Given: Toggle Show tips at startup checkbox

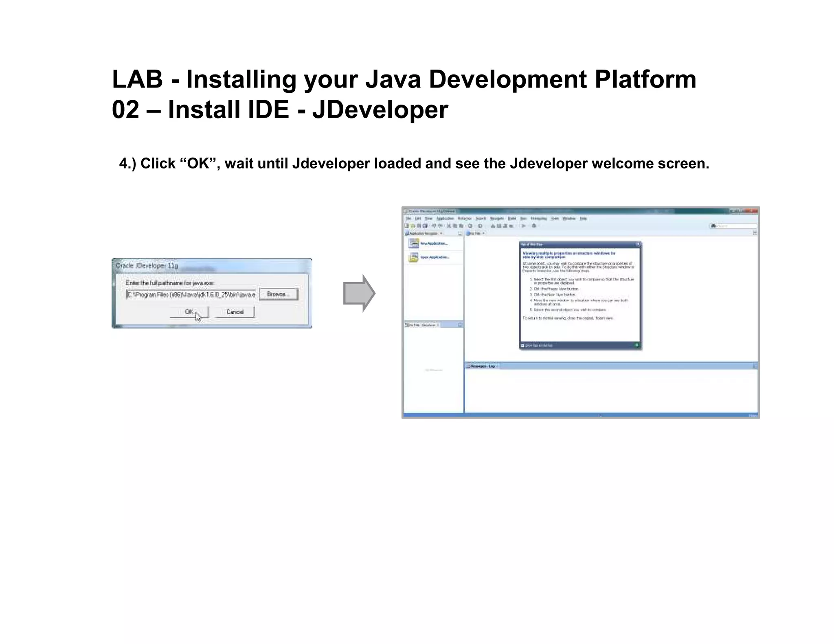Looking at the screenshot, I should click(x=522, y=345).
